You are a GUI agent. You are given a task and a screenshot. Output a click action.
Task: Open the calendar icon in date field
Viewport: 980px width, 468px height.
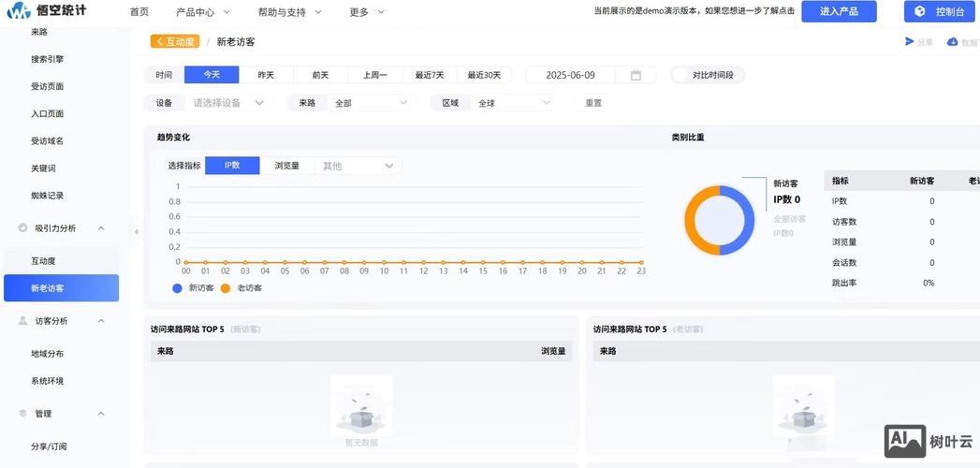point(636,75)
